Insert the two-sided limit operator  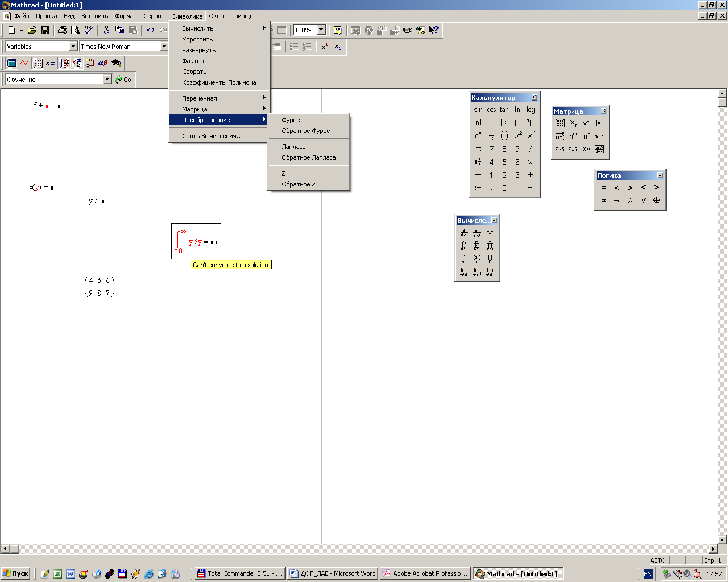[464, 272]
